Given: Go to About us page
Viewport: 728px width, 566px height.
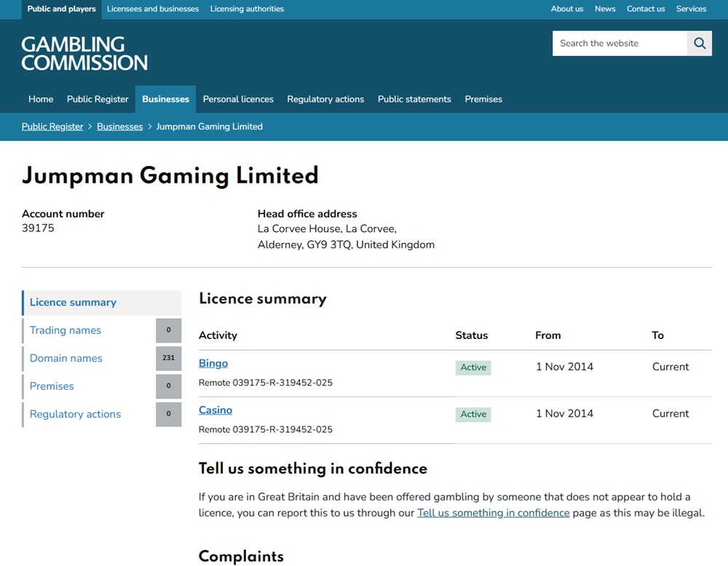Looking at the screenshot, I should click(x=567, y=9).
